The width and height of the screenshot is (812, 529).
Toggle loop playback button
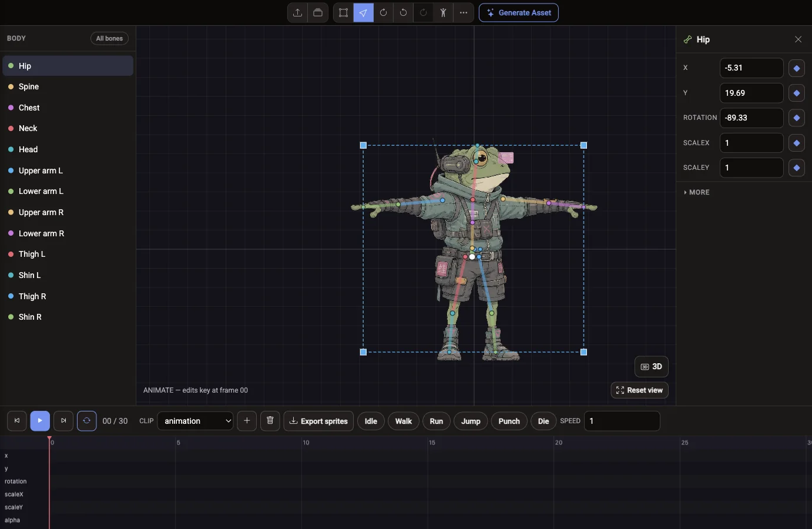coord(87,421)
